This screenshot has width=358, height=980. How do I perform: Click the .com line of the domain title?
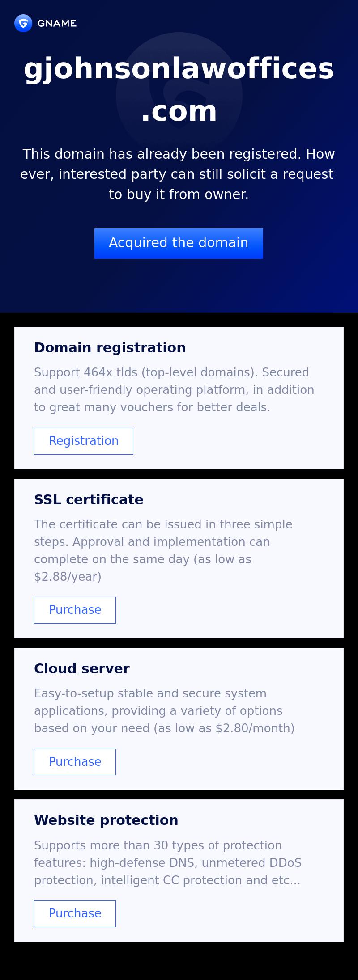tap(179, 111)
